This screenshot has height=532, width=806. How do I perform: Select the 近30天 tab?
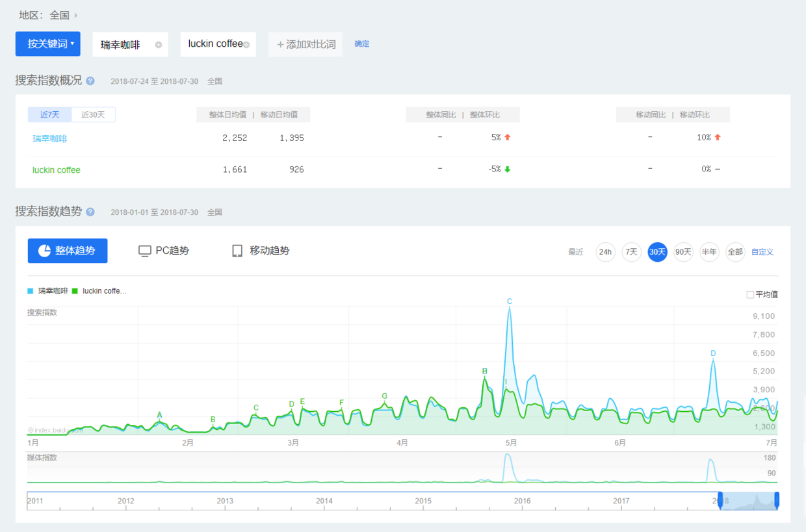(93, 115)
